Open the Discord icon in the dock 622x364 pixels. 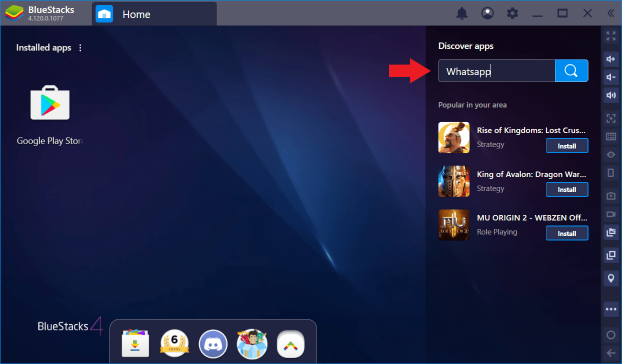(213, 344)
